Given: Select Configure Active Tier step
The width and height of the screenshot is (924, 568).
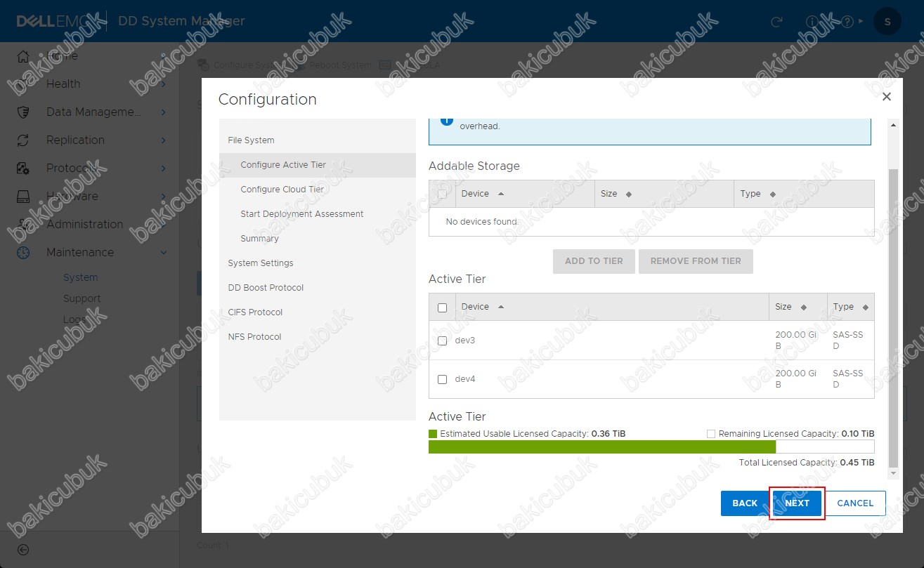Looking at the screenshot, I should pyautogui.click(x=318, y=165).
